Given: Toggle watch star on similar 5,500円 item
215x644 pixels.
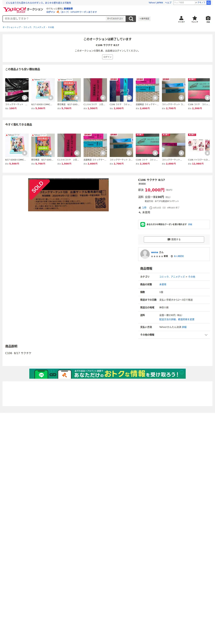Looking at the screenshot, I should (51, 98).
